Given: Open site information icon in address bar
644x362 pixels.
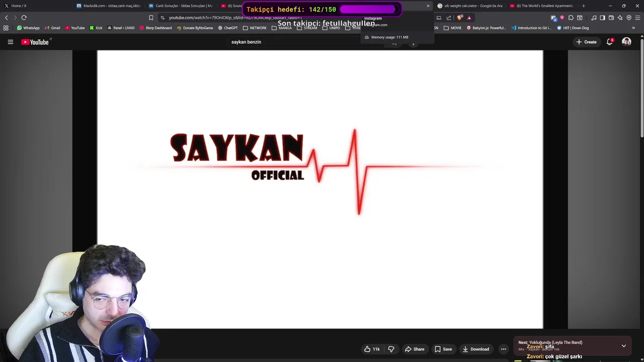Looking at the screenshot, I should (x=163, y=18).
